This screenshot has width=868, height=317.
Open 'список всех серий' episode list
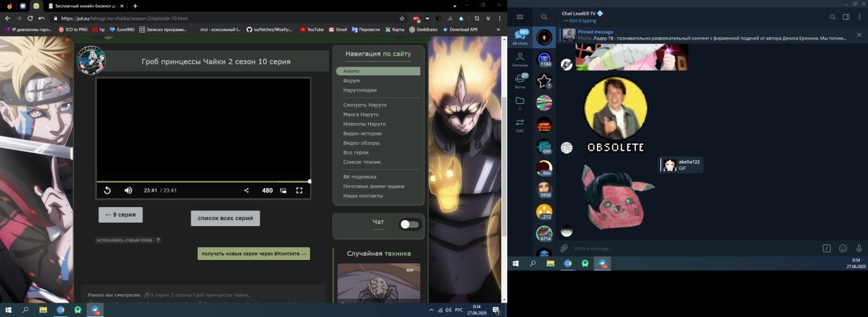click(x=225, y=218)
